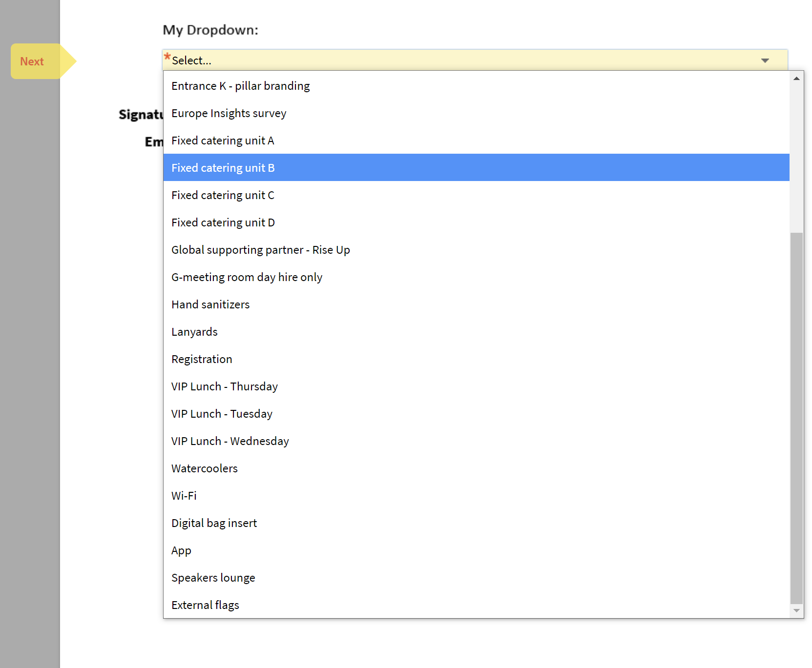Select External flags from the list

(x=205, y=605)
